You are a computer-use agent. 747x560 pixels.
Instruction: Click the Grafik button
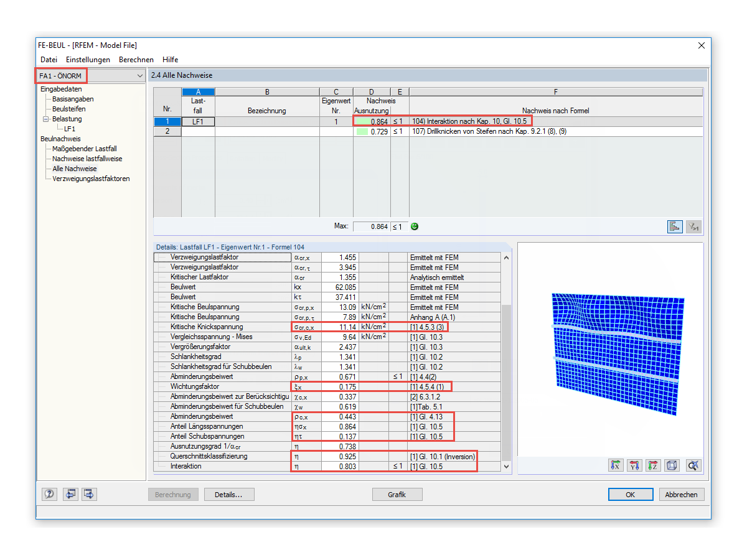pyautogui.click(x=397, y=495)
